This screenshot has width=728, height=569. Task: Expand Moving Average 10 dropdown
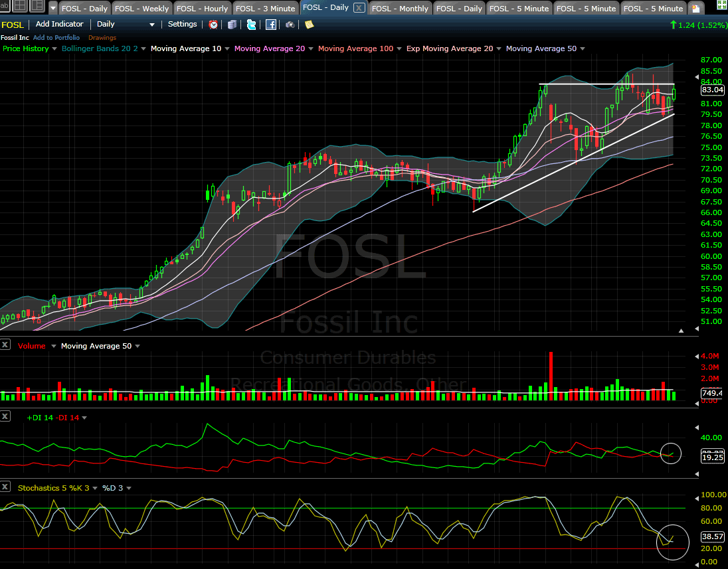pos(227,48)
